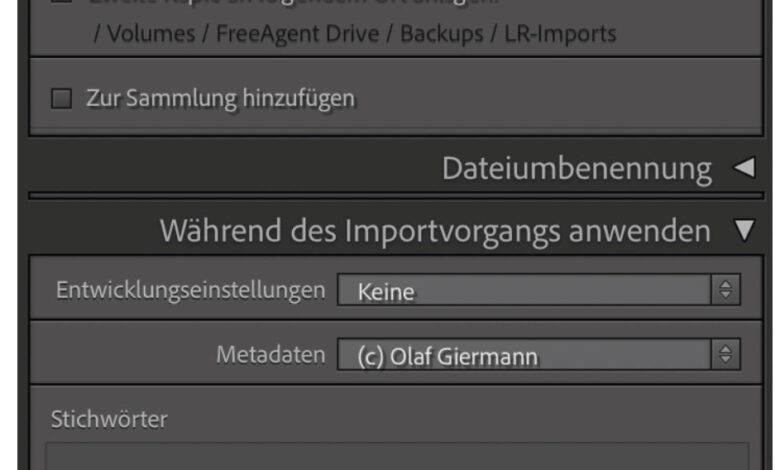The width and height of the screenshot is (780, 470).
Task: Click the LR-Imports folder in the path
Action: 561,34
